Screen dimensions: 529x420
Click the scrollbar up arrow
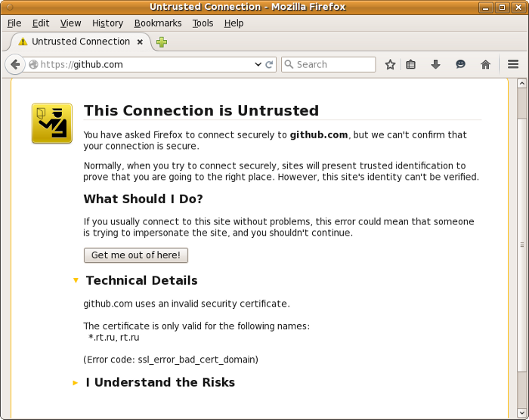[x=522, y=83]
